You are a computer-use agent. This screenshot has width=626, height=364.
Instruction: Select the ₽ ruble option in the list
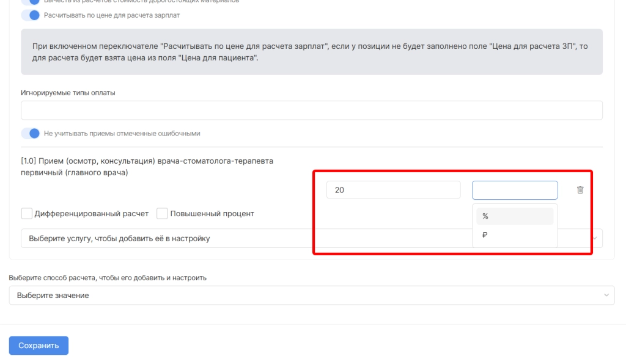(514, 235)
